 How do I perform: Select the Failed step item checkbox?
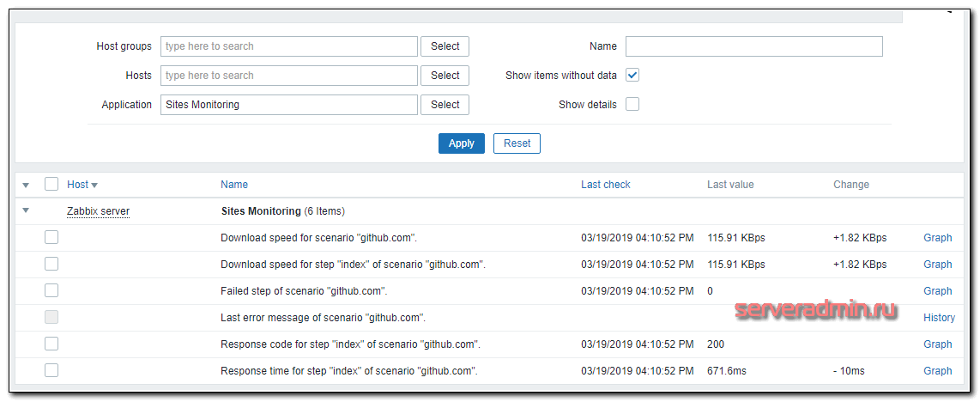51,290
